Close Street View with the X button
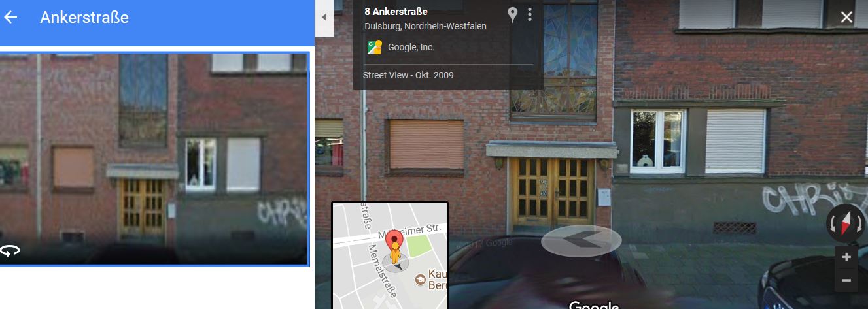This screenshot has width=868, height=309. (846, 17)
